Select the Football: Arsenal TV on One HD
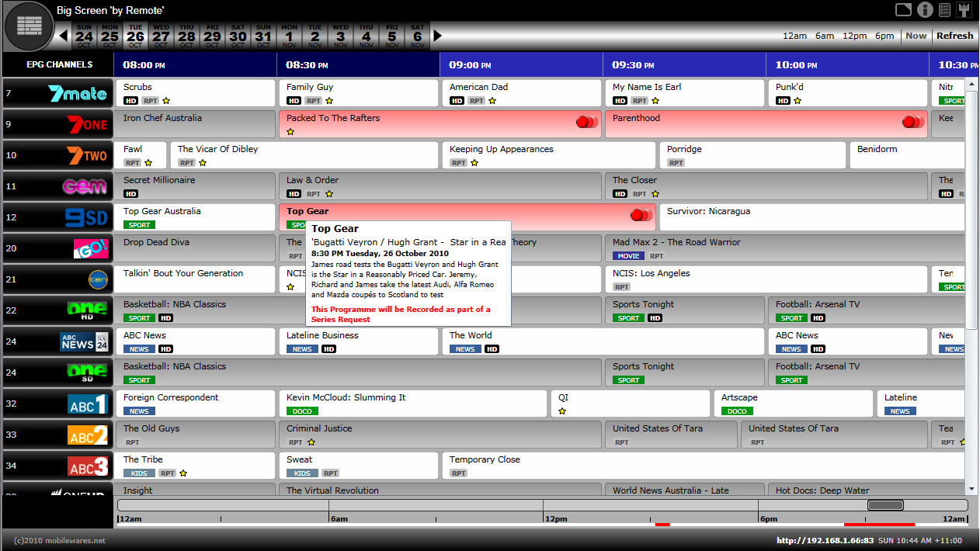 [x=847, y=310]
